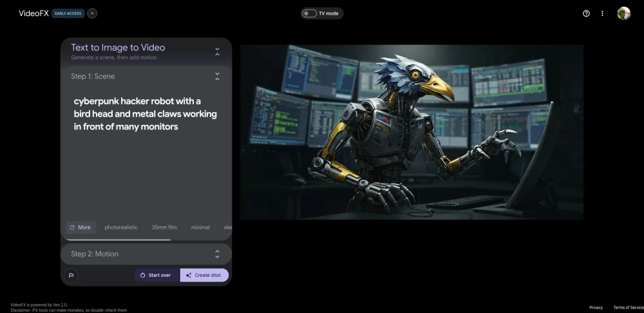Choose the minimal style chip
644x313 pixels.
coord(200,227)
